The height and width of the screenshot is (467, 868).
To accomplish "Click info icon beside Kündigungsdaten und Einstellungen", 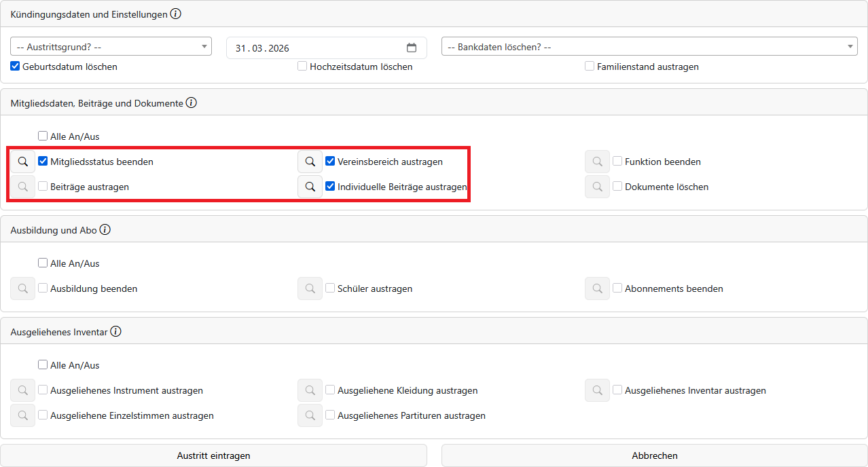I will (175, 14).
